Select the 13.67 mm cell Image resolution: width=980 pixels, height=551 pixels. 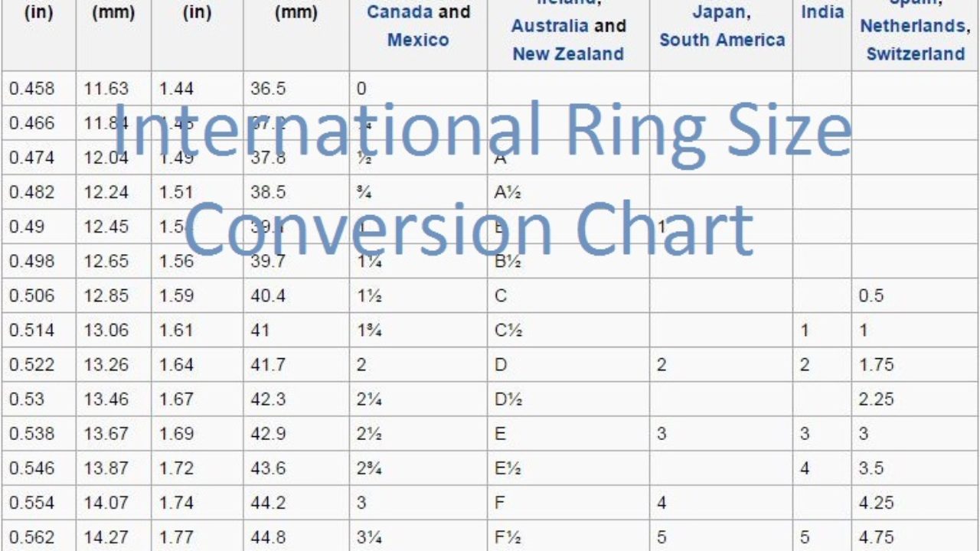(113, 434)
